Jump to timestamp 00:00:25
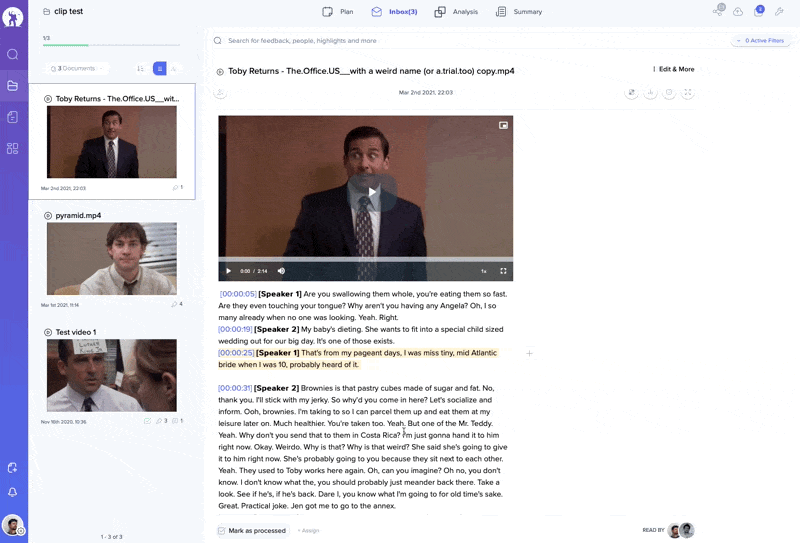 tap(236, 353)
